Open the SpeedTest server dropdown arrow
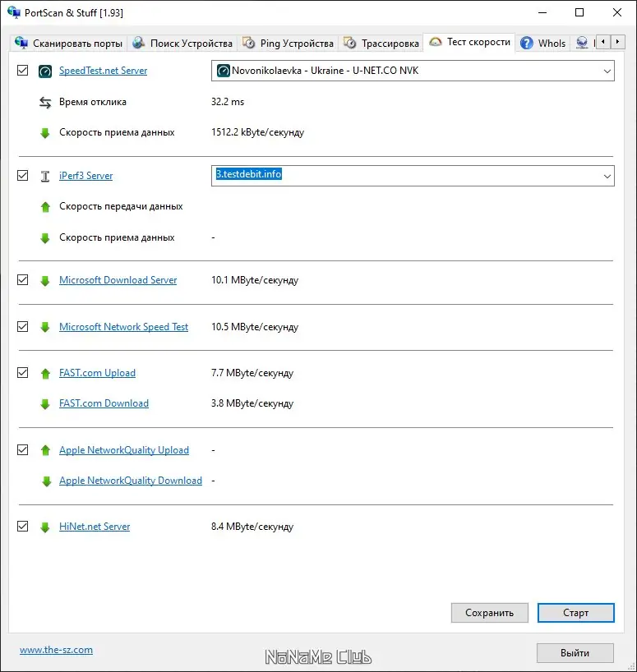637x672 pixels. coord(607,71)
